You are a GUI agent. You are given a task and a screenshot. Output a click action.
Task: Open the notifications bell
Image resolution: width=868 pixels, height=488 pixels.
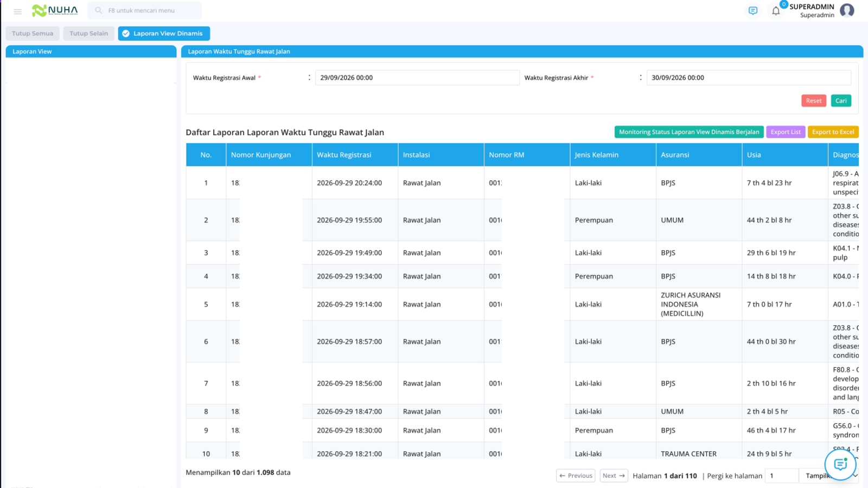(x=776, y=11)
